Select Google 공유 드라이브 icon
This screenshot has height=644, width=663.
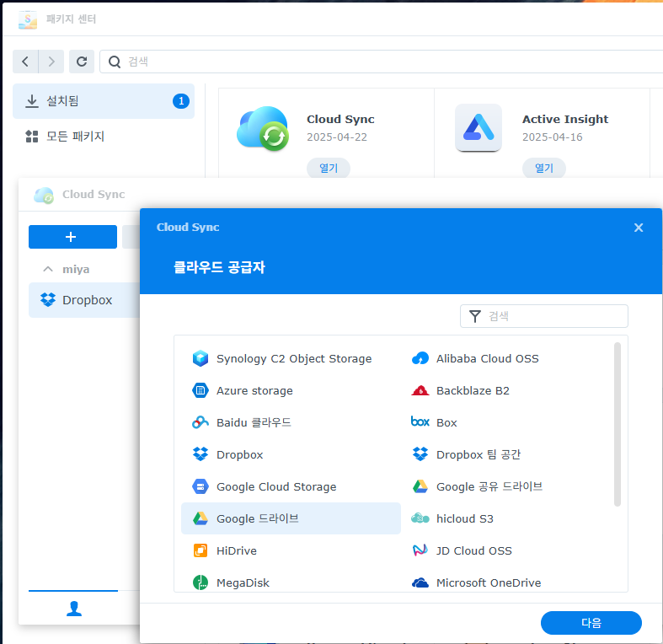[420, 486]
